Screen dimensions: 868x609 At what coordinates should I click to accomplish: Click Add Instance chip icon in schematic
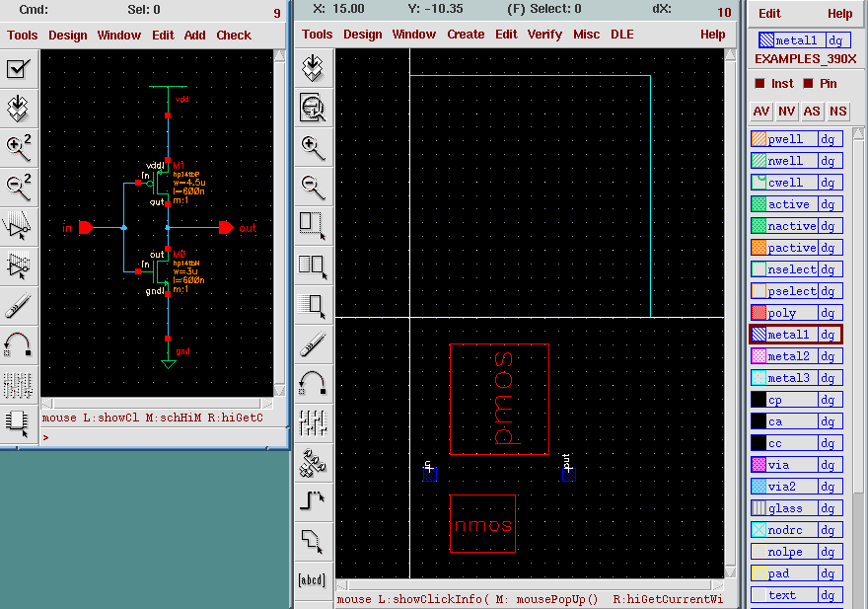coord(19,422)
